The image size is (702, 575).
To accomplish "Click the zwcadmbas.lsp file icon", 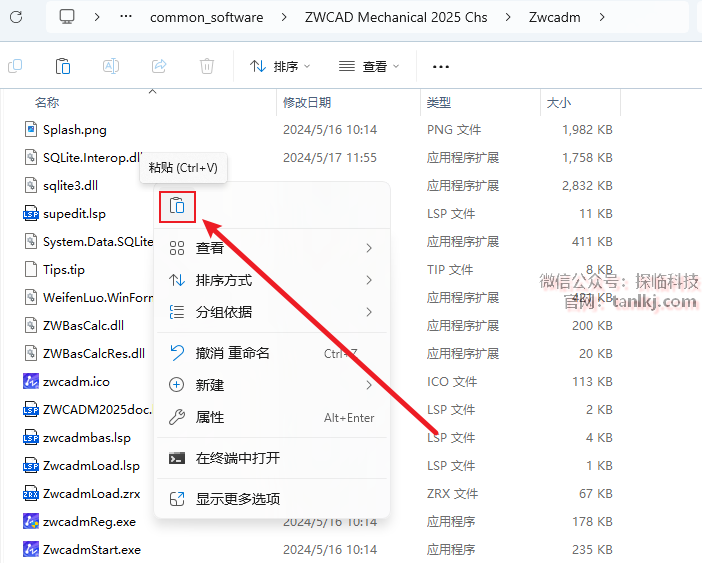I will (31, 438).
